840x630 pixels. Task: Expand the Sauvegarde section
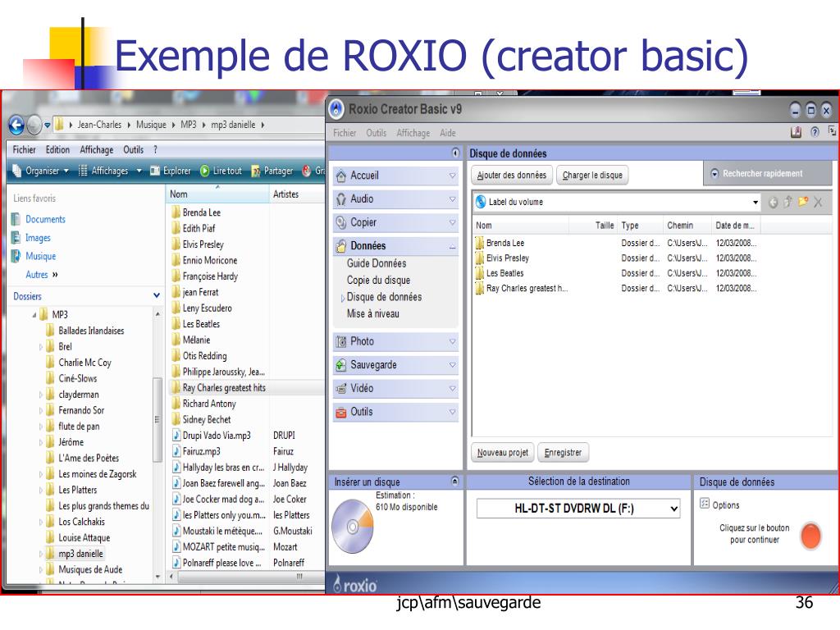point(452,365)
